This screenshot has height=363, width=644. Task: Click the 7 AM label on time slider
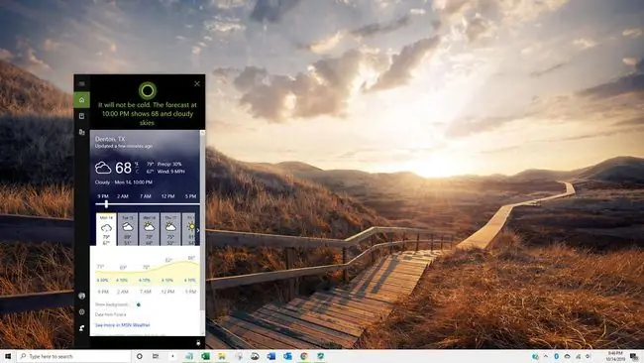[146, 196]
